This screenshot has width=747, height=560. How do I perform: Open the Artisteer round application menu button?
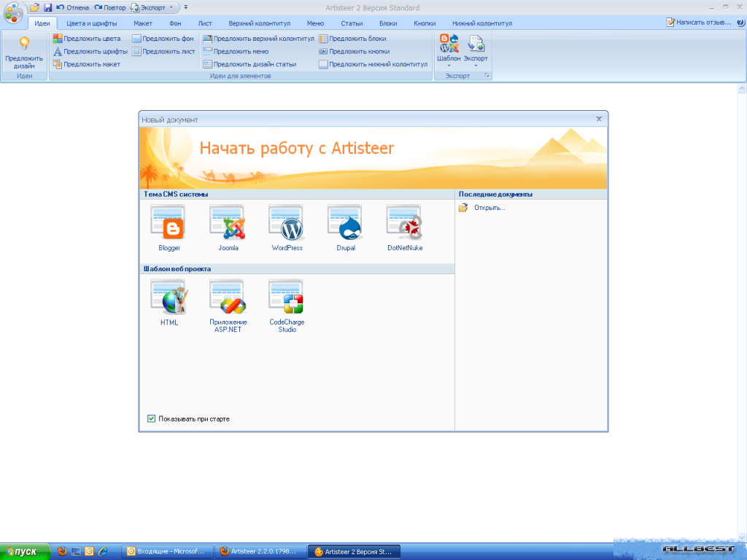click(x=13, y=12)
